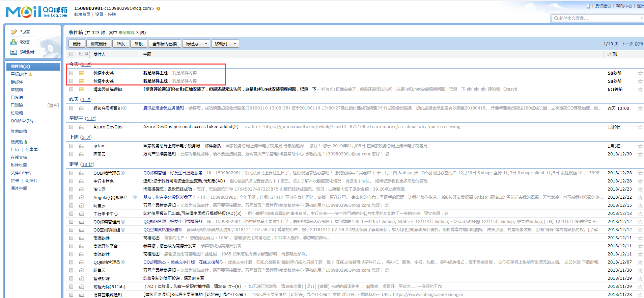Click the orange account warning icon
Image resolution: width=644 pixels, height=298 pixels.
159,8
